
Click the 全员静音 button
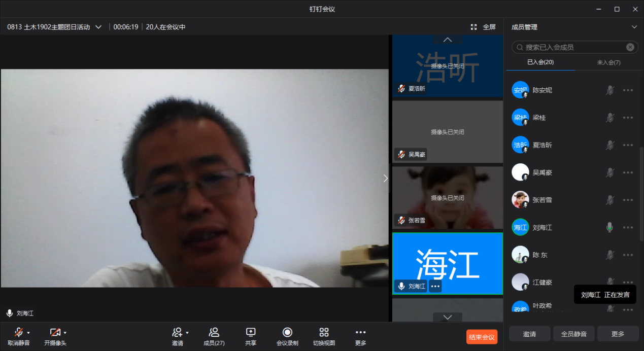coord(573,334)
